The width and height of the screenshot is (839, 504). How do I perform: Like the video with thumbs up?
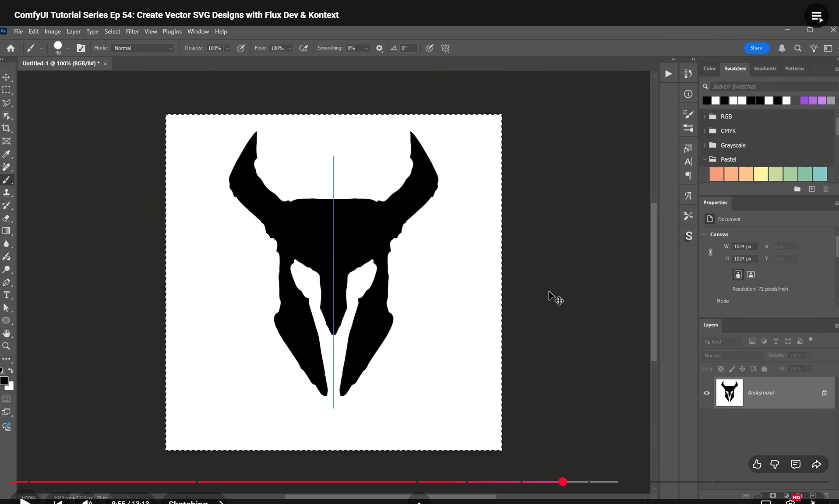pos(757,464)
